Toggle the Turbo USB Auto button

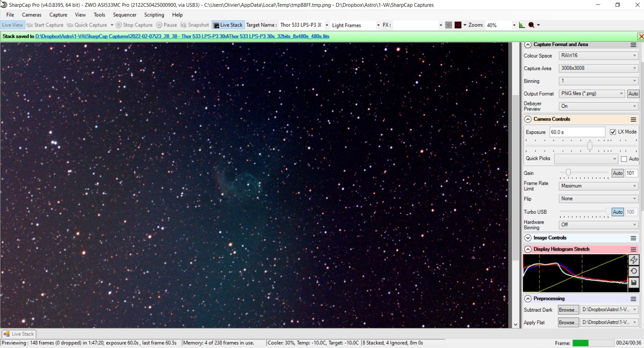(617, 212)
